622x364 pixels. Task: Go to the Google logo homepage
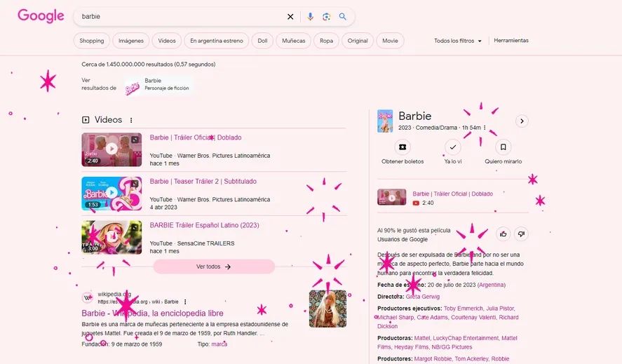coord(41,17)
